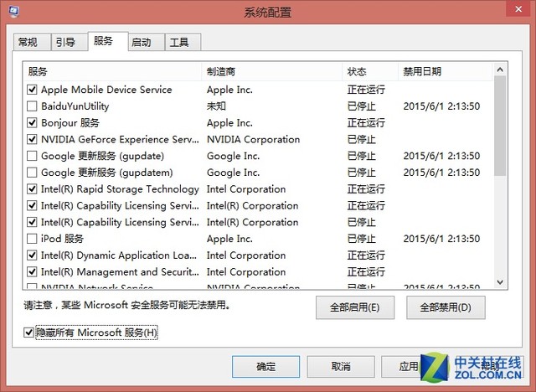Check Google 更新服务 (gupdatem) checkbox
536x392 pixels.
coord(32,173)
